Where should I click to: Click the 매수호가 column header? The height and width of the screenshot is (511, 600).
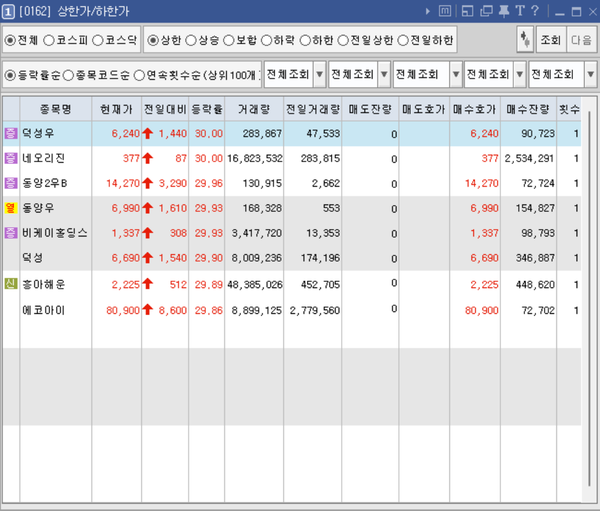(x=475, y=109)
